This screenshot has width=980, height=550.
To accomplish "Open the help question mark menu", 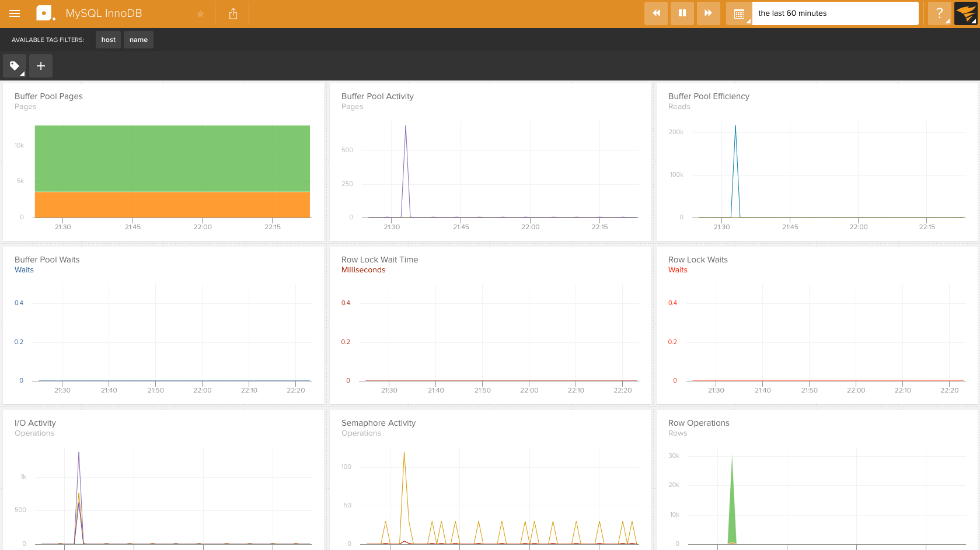I will click(939, 13).
